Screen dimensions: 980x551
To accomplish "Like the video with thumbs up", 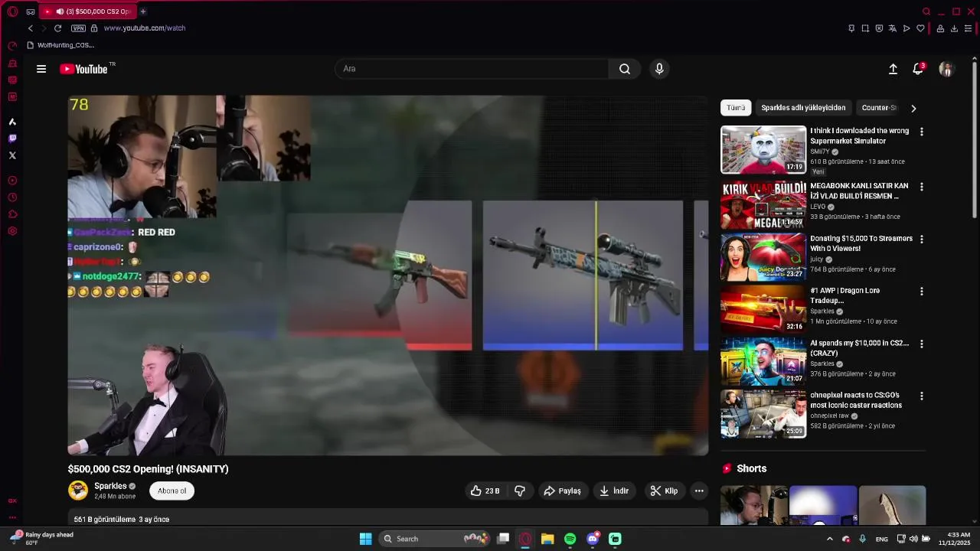I will (x=485, y=491).
